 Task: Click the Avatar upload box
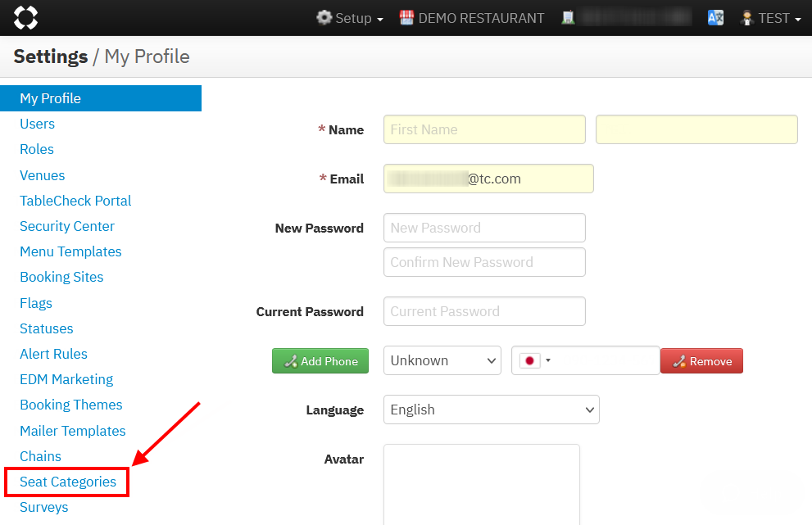[x=482, y=483]
